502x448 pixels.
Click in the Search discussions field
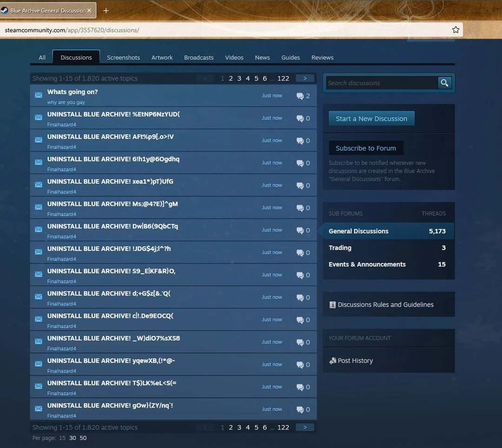(381, 83)
